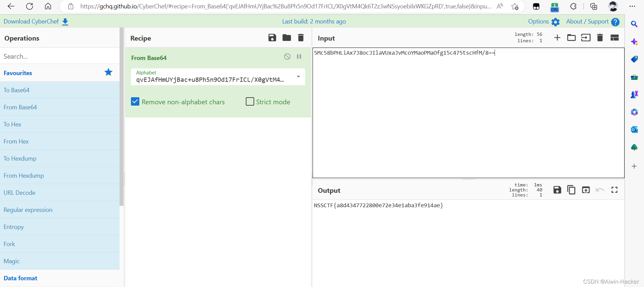Viewport: 644px width, 287px height.
Task: Select From Base64 in Favourites list
Action: (60, 107)
